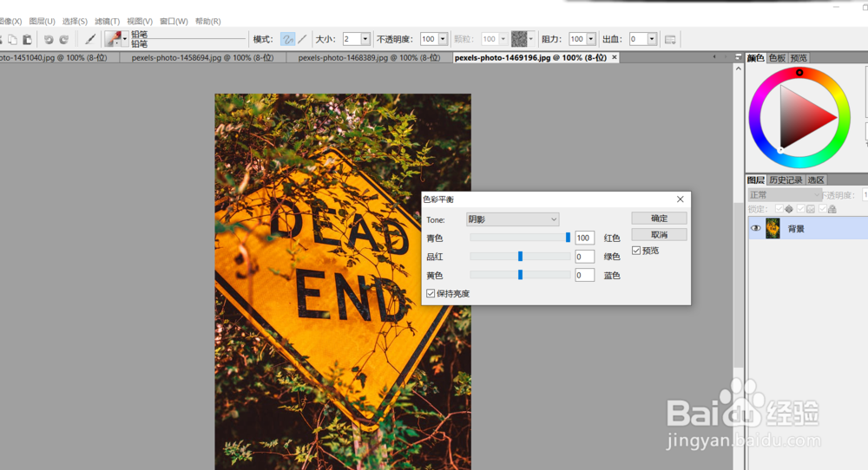Image resolution: width=868 pixels, height=470 pixels.
Task: Open the 出血 bleed dropdown arrow
Action: click(652, 39)
